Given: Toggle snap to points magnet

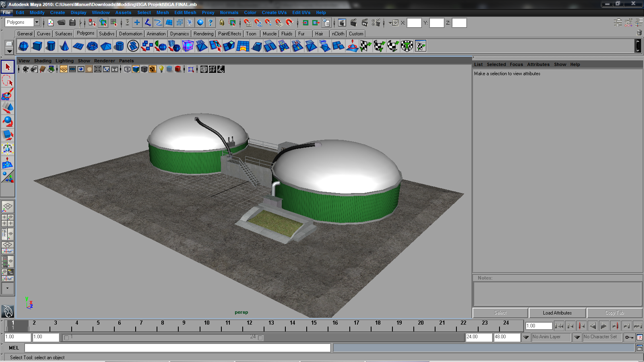Looking at the screenshot, I should pyautogui.click(x=268, y=23).
